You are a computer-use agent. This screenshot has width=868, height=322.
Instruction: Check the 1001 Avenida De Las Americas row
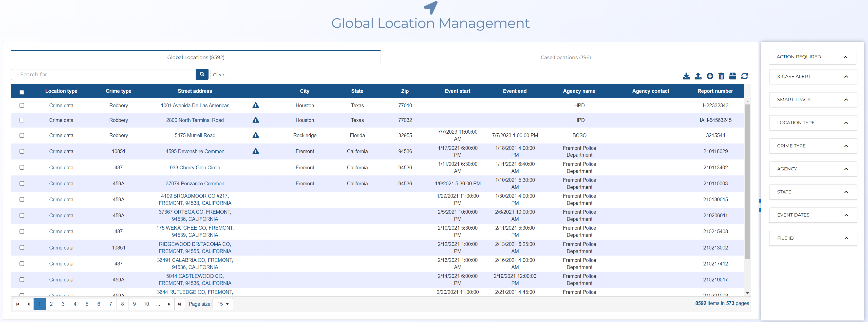pyautogui.click(x=22, y=105)
